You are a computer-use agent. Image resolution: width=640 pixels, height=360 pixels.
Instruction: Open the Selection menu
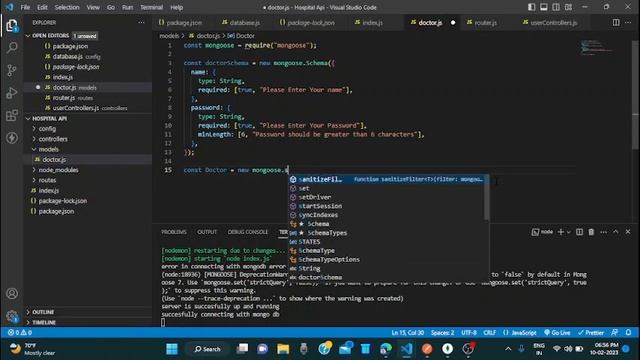point(67,7)
